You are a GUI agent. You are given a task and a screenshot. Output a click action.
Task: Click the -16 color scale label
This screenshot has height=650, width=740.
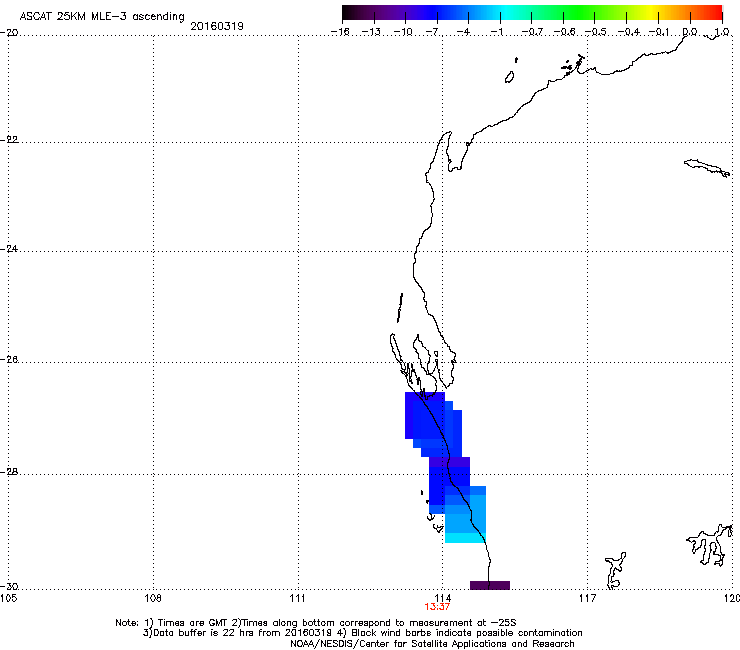click(340, 32)
